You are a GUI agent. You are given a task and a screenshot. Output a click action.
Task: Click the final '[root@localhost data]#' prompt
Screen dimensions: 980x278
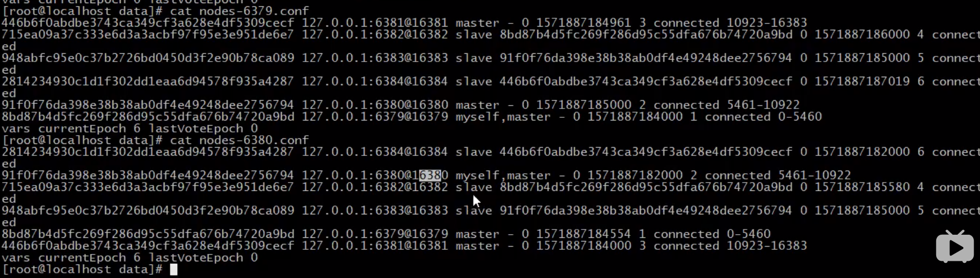[x=82, y=269]
